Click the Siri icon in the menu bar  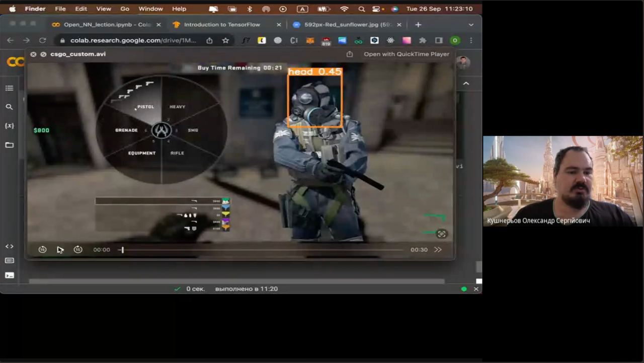pyautogui.click(x=394, y=9)
